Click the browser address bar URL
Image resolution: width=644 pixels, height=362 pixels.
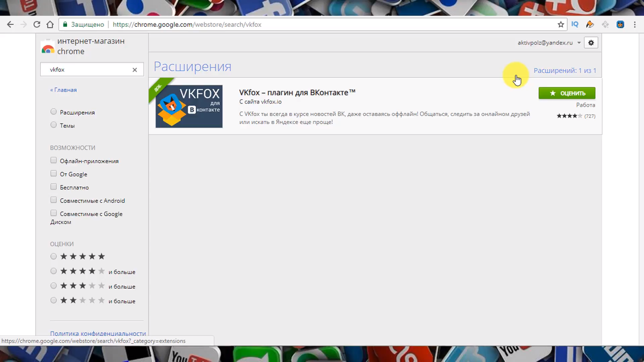(x=187, y=25)
